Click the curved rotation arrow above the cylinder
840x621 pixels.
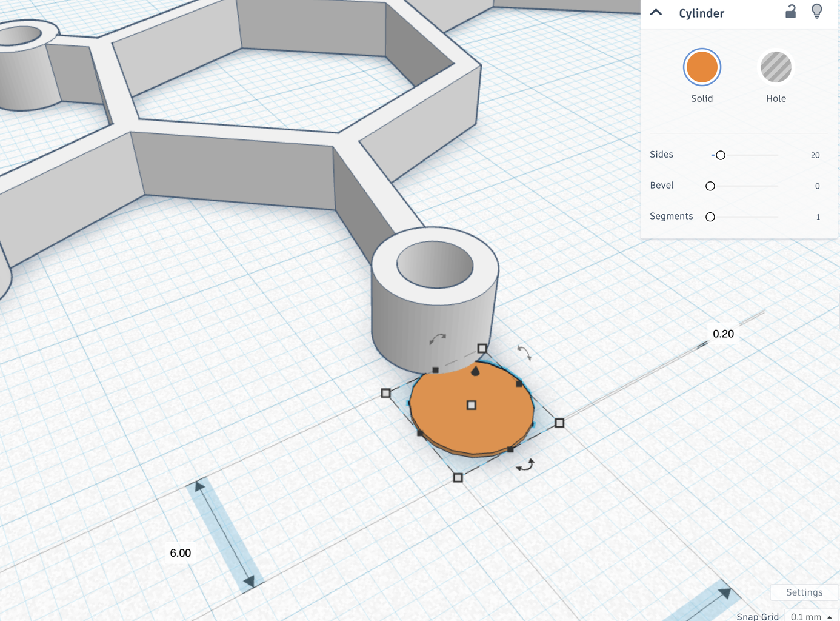click(438, 339)
